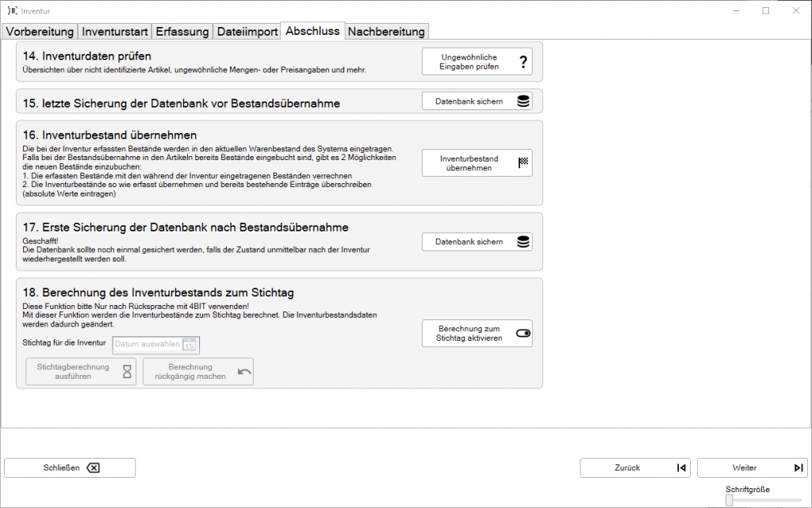Click the Berechnung rückgängig machen button

coord(198,372)
